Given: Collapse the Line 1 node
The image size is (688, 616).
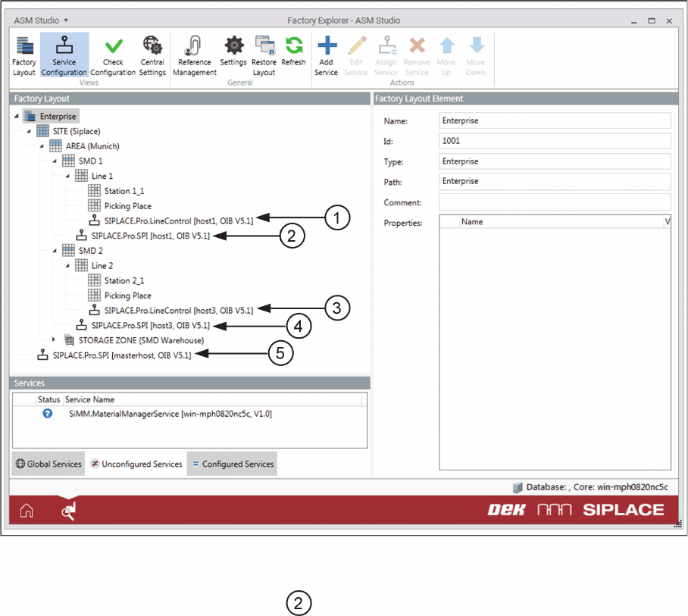Looking at the screenshot, I should tap(67, 176).
